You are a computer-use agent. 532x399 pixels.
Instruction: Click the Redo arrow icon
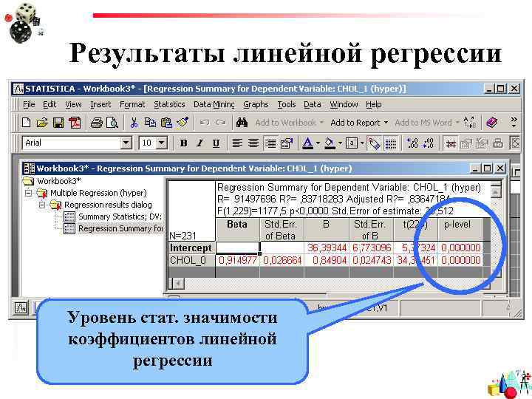click(x=221, y=123)
